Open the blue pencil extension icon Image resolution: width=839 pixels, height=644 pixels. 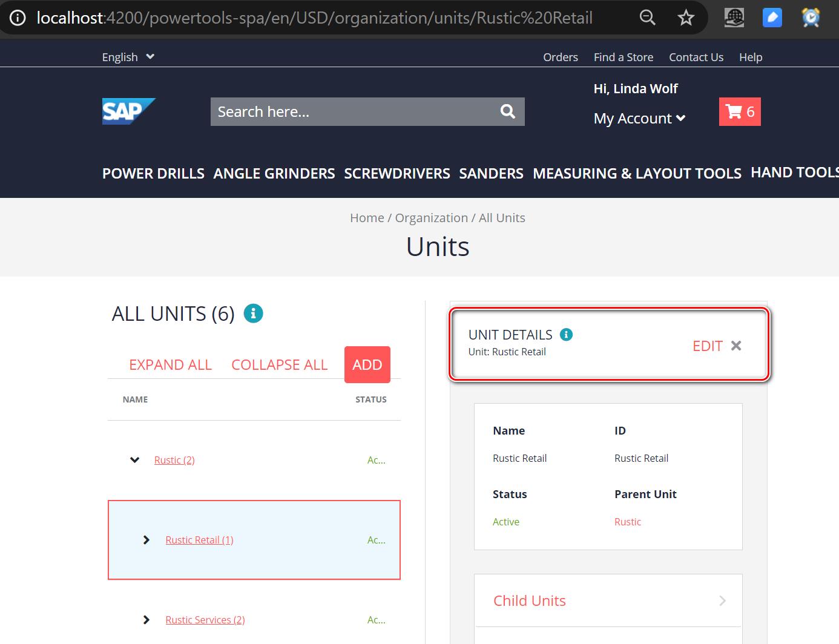[x=772, y=18]
